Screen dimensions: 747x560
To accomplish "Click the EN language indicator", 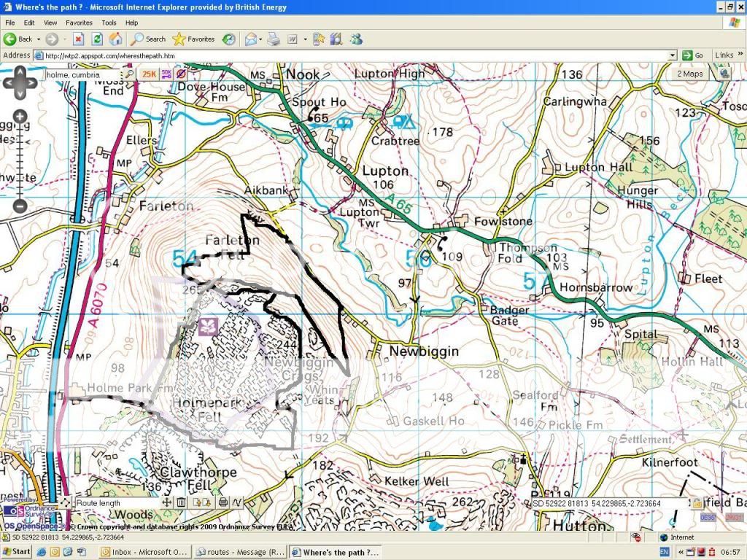I will coord(665,552).
